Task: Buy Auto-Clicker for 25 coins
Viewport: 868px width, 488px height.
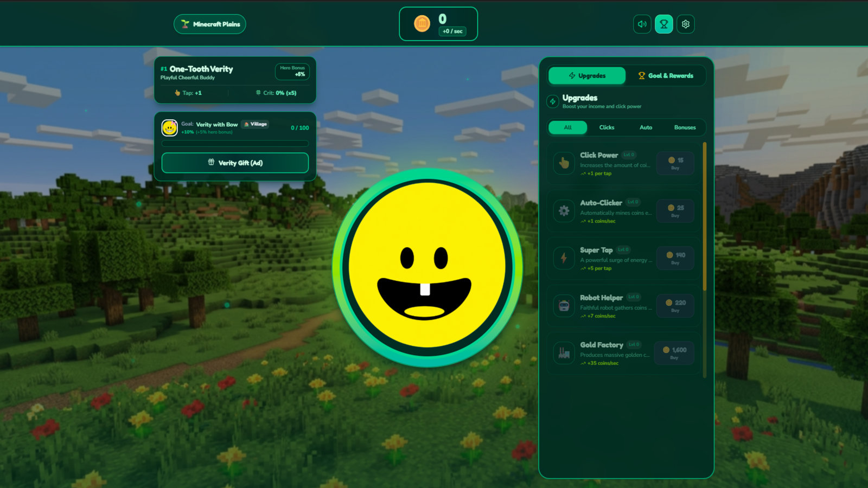Action: [675, 211]
